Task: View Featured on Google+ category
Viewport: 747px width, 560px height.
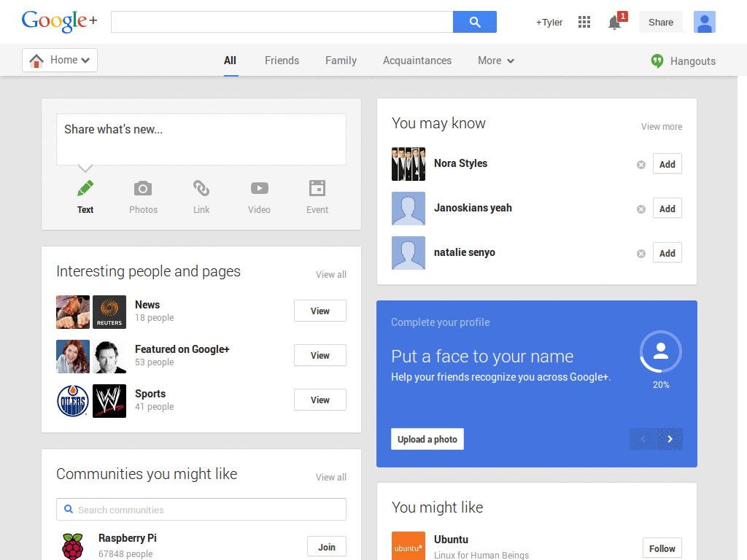Action: pyautogui.click(x=320, y=355)
